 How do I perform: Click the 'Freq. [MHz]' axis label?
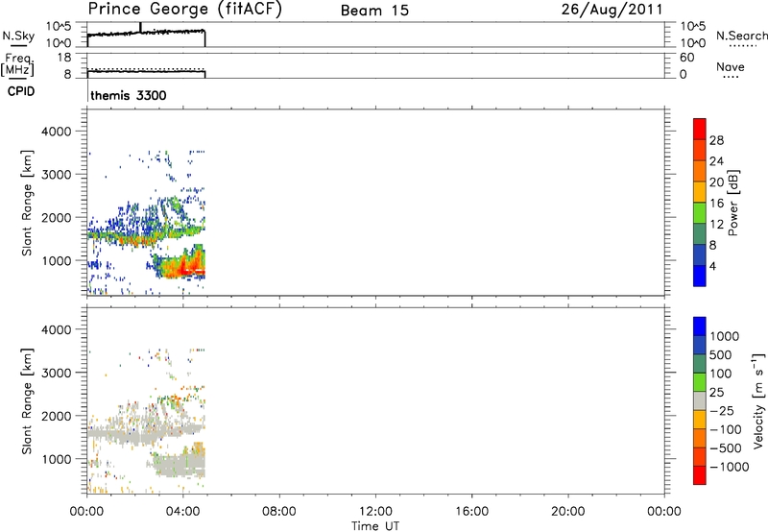pos(17,65)
